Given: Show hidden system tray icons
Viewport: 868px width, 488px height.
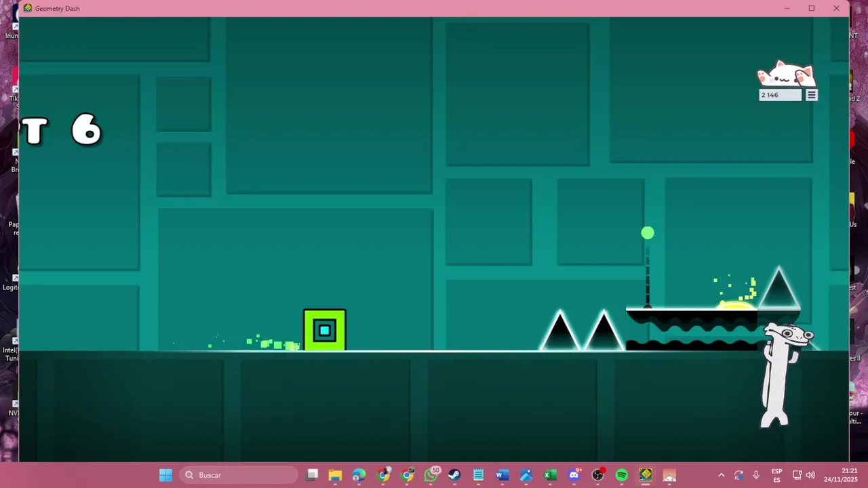Looking at the screenshot, I should pyautogui.click(x=721, y=475).
